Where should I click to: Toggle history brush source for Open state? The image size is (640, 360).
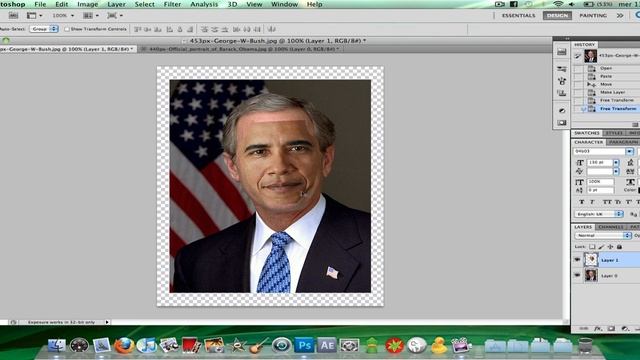point(578,68)
